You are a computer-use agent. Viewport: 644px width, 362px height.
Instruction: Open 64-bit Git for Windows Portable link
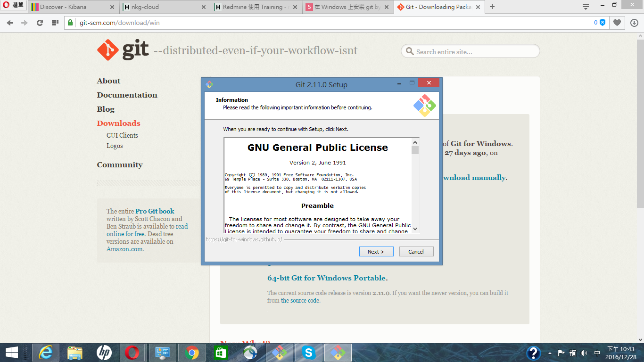tap(327, 278)
